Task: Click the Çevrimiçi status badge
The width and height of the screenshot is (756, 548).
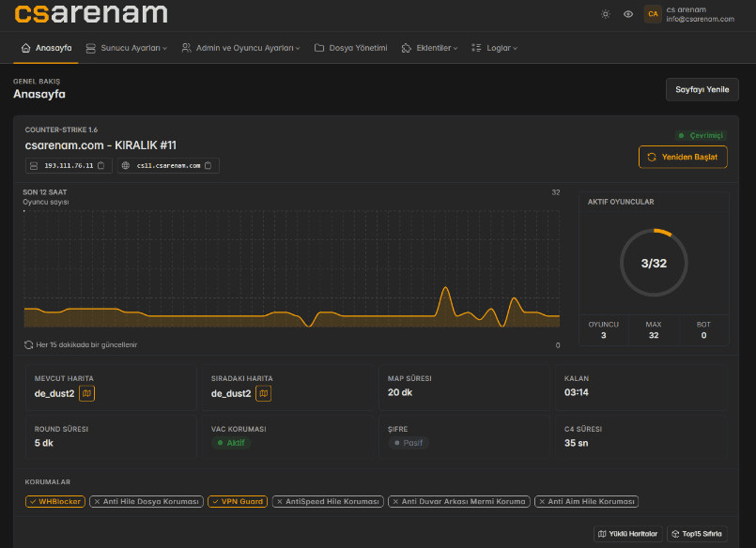Action: tap(701, 135)
